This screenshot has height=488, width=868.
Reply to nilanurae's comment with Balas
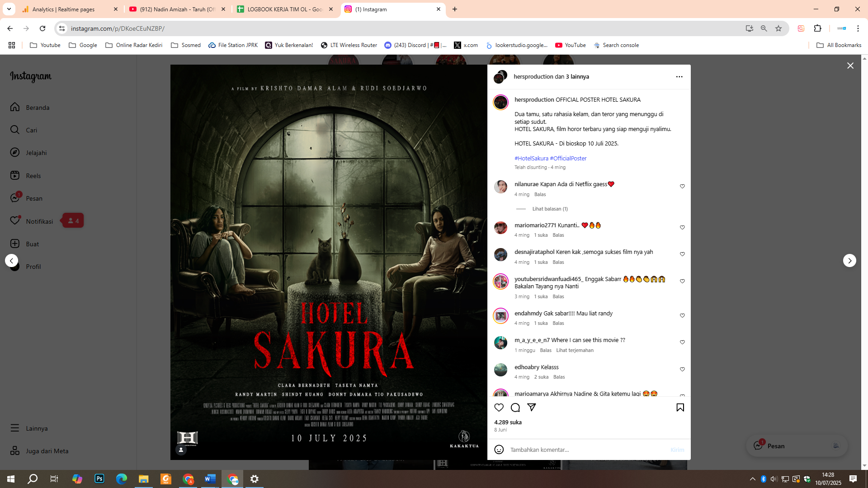tap(540, 194)
